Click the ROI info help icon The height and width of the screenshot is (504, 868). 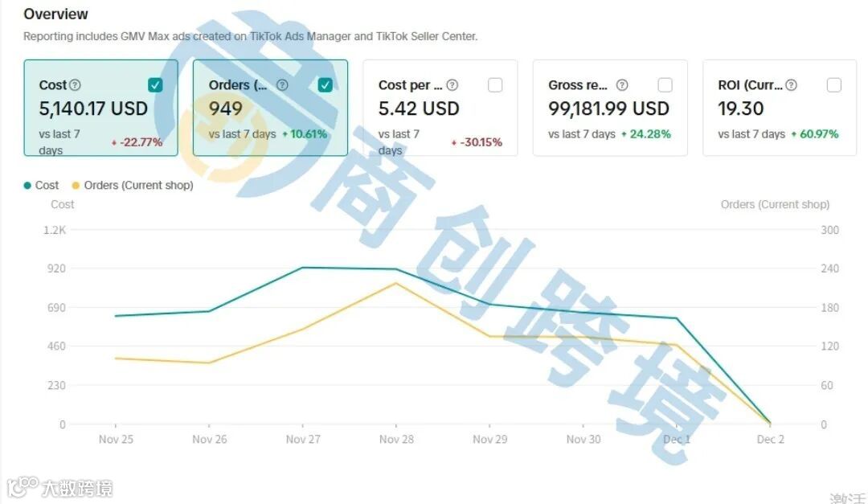pos(792,85)
